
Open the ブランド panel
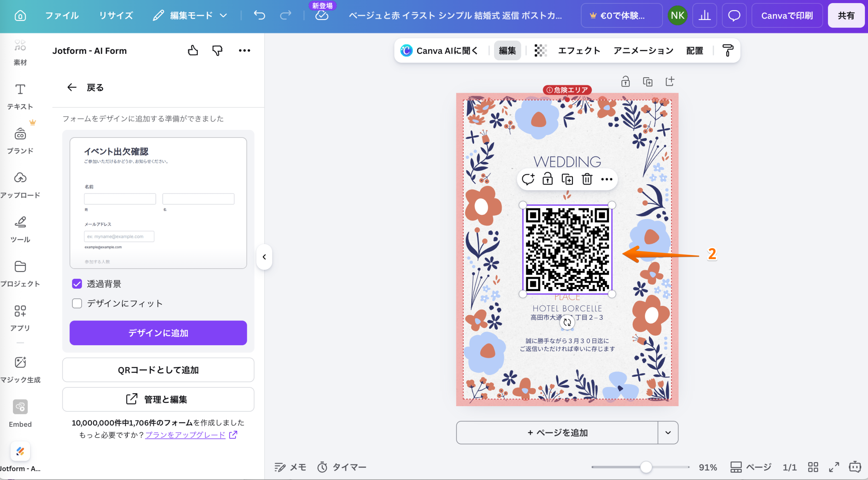click(x=20, y=141)
